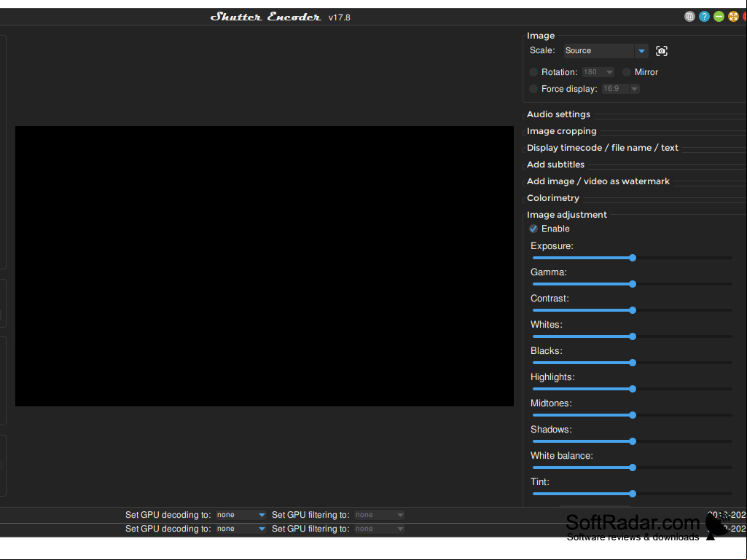Click the Contrast slider handle
Image resolution: width=747 pixels, height=560 pixels.
point(633,310)
